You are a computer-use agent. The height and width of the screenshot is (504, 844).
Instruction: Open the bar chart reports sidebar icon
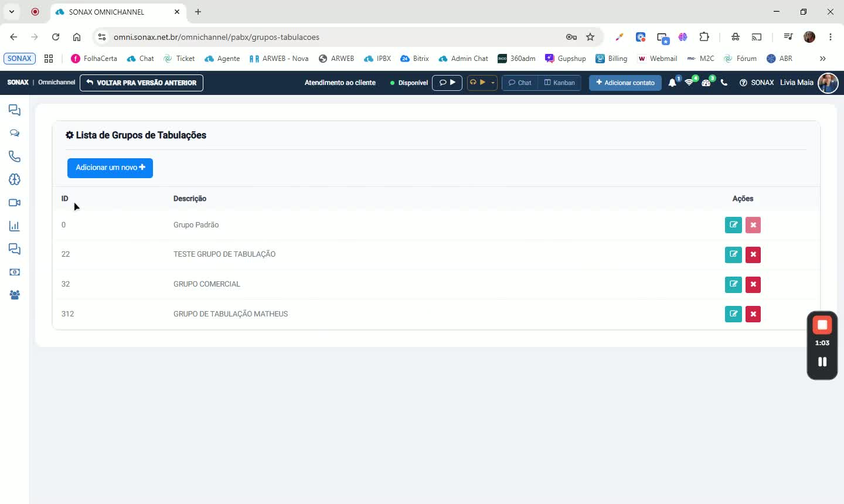pyautogui.click(x=15, y=226)
